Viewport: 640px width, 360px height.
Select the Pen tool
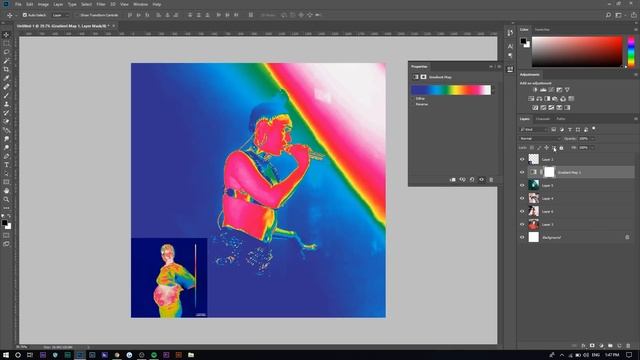pyautogui.click(x=6, y=156)
